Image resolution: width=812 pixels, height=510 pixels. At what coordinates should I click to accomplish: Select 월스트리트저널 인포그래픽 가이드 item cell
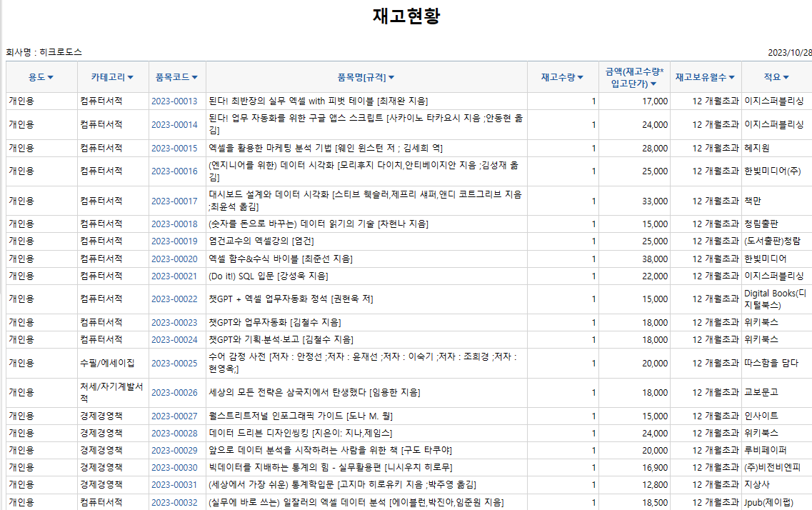[x=366, y=416]
